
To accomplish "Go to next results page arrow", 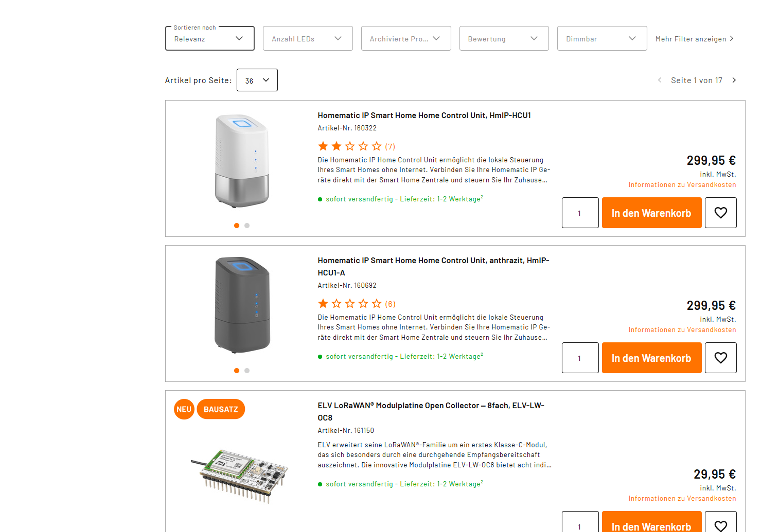I will tap(734, 80).
